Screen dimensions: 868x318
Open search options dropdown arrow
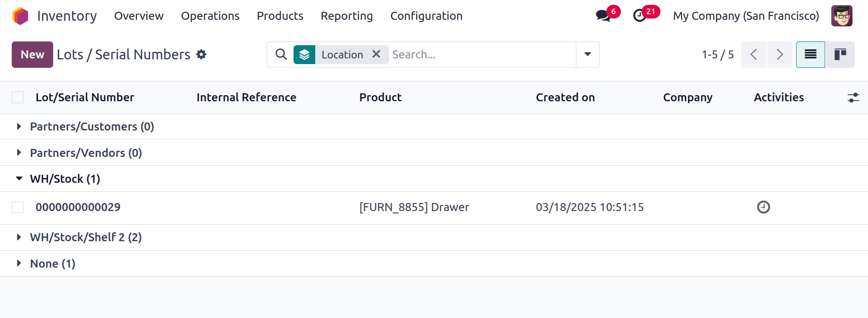pos(588,55)
